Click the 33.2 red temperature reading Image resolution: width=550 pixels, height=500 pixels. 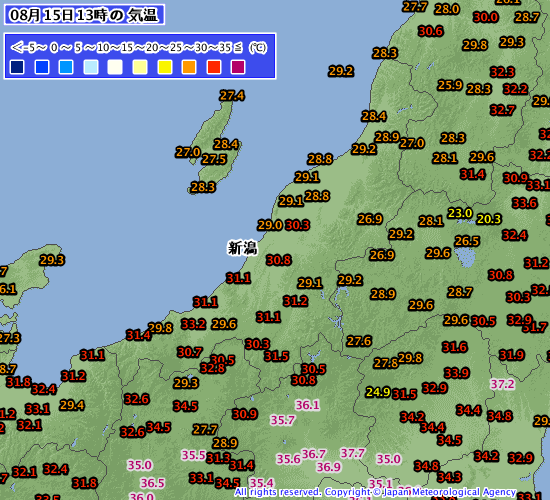(193, 324)
